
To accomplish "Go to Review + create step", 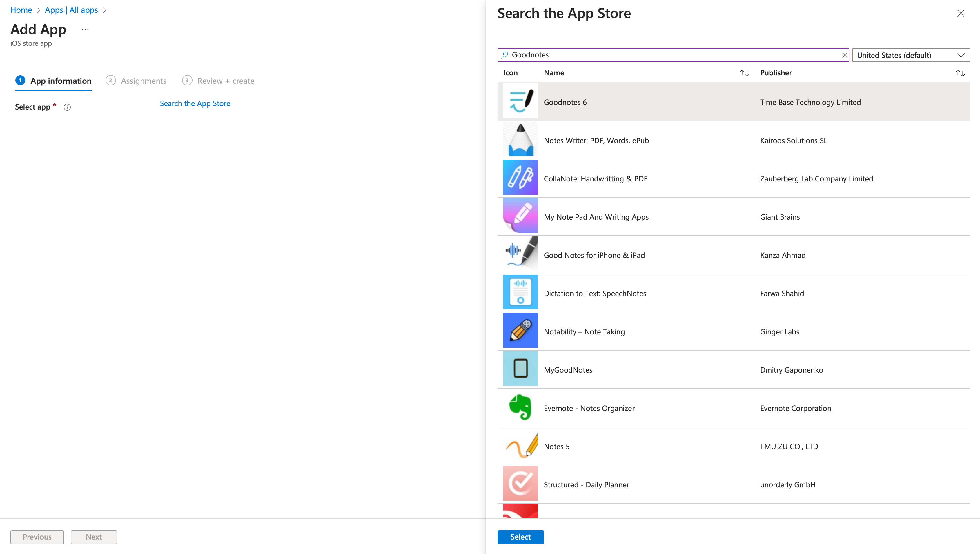I will [225, 81].
